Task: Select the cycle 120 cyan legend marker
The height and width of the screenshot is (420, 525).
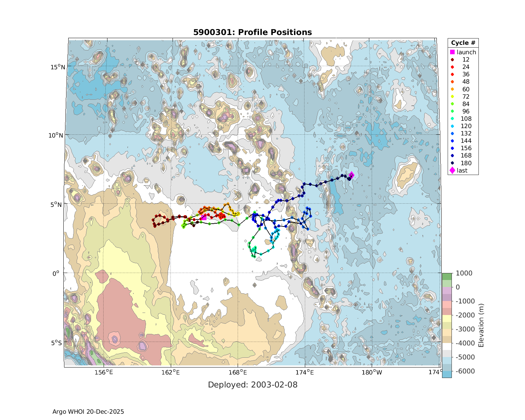Action: tap(452, 126)
